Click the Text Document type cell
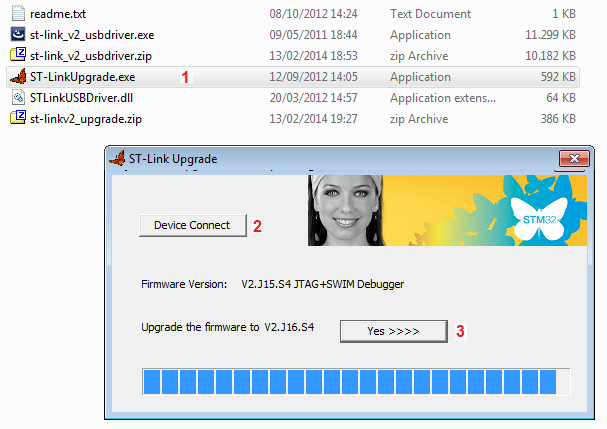 (430, 14)
